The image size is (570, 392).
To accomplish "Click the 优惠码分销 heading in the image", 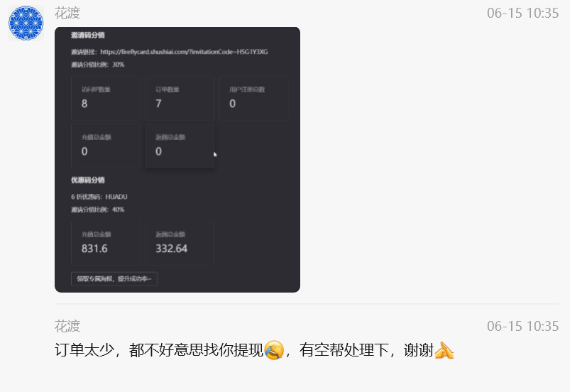I will coord(87,180).
